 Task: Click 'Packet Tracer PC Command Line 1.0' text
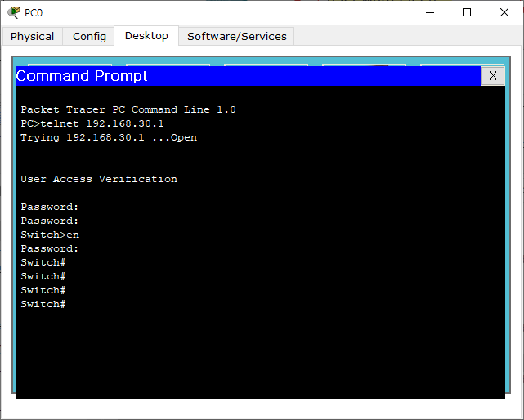coord(128,109)
